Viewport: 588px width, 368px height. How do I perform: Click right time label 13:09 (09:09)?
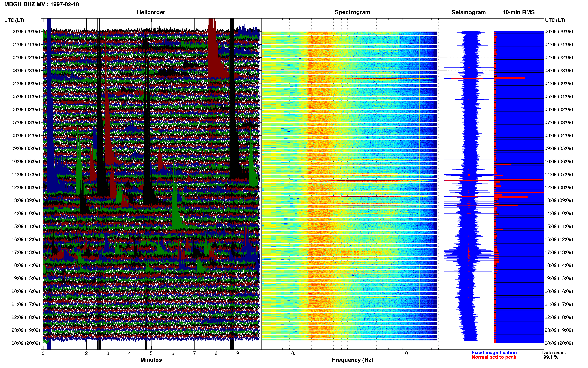(559, 200)
